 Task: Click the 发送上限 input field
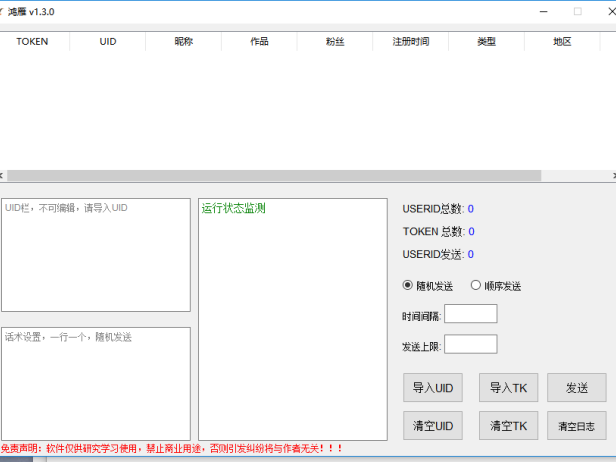(x=471, y=344)
